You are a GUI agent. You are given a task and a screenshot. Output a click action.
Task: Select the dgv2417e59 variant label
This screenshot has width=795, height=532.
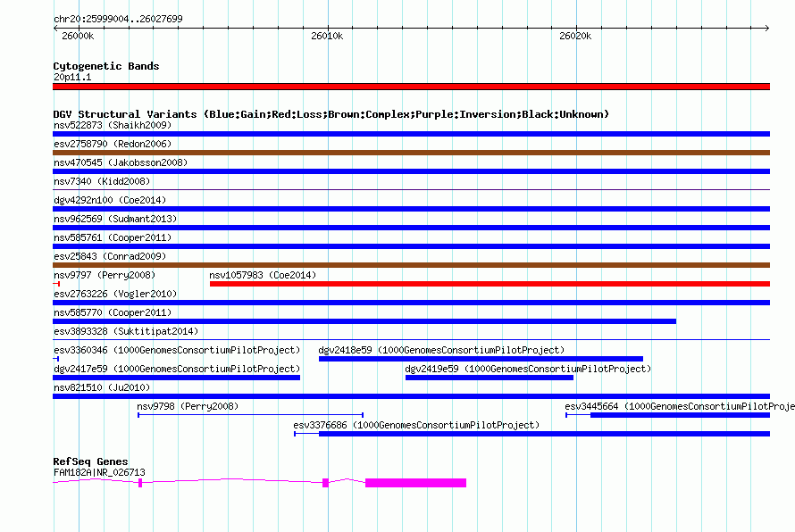tap(177, 369)
